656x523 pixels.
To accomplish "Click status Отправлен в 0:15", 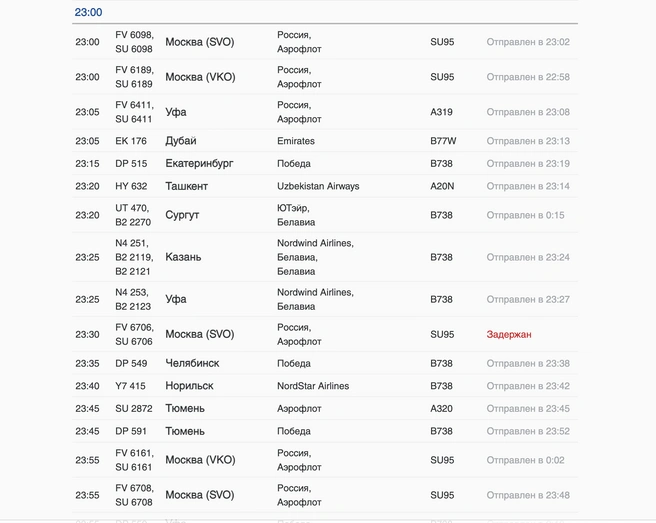I will coord(525,215).
